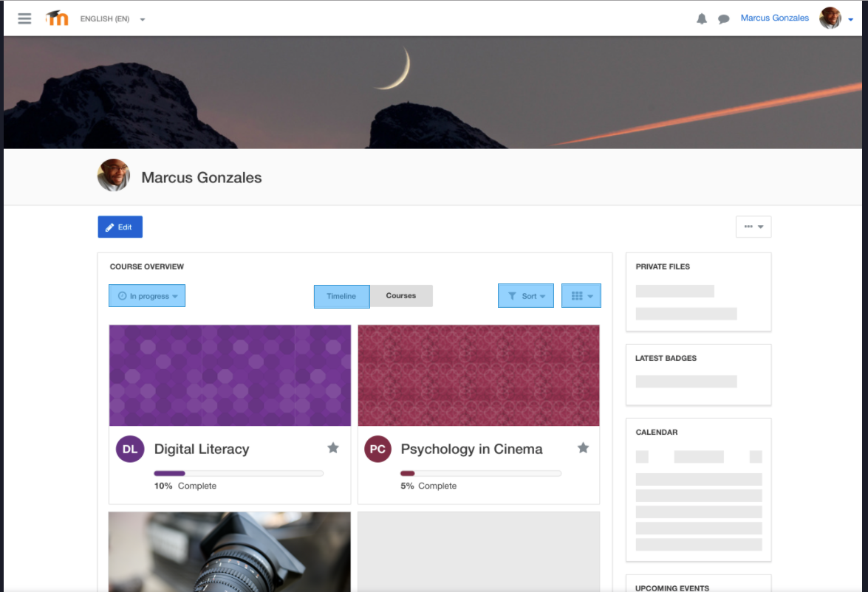Image resolution: width=868 pixels, height=592 pixels.
Task: Open the Sort dropdown
Action: tap(526, 295)
